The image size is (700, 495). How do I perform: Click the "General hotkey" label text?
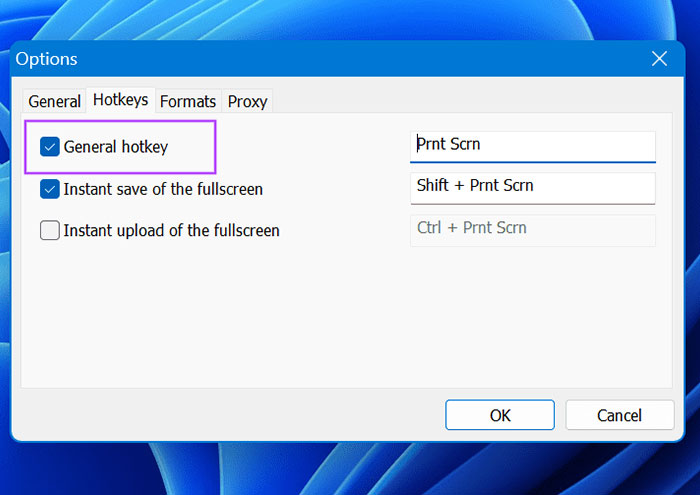click(116, 147)
